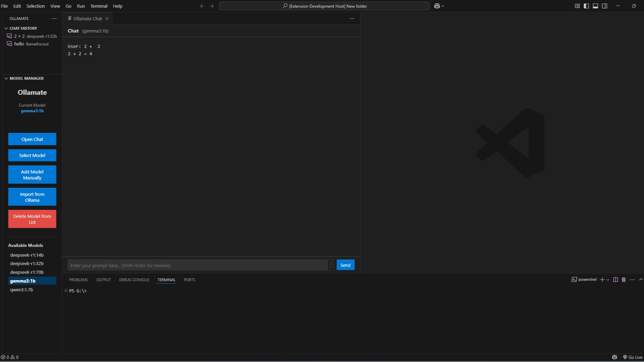Close the Ollamate Chat tab
Viewport: 644px width, 362px height.
(x=107, y=19)
